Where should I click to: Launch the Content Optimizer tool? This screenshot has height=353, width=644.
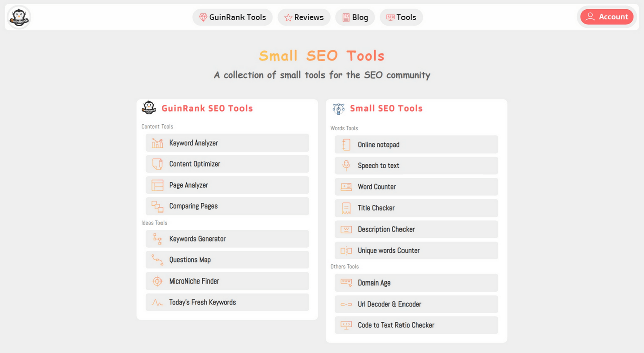(227, 164)
